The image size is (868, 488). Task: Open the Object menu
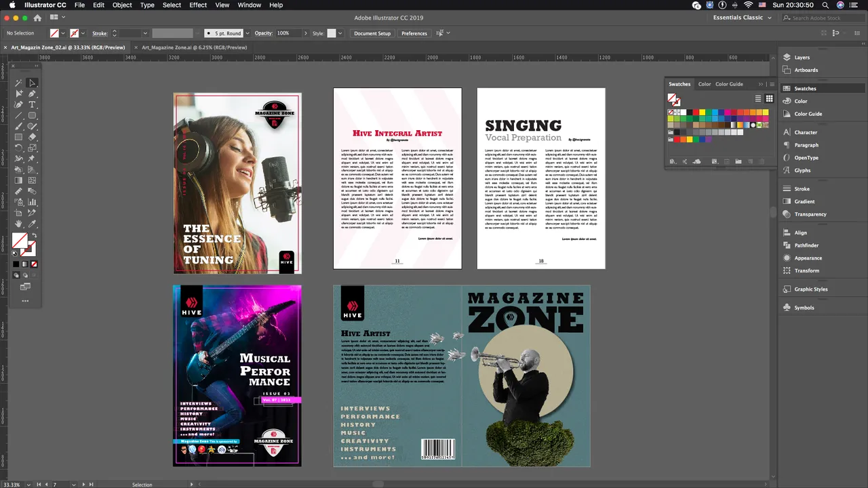pos(122,5)
